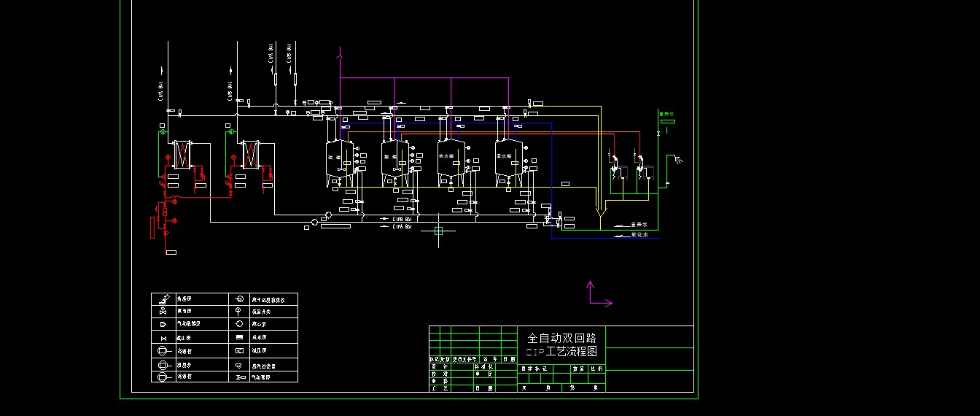Click the 第 页 cell in title block

[x=584, y=388]
